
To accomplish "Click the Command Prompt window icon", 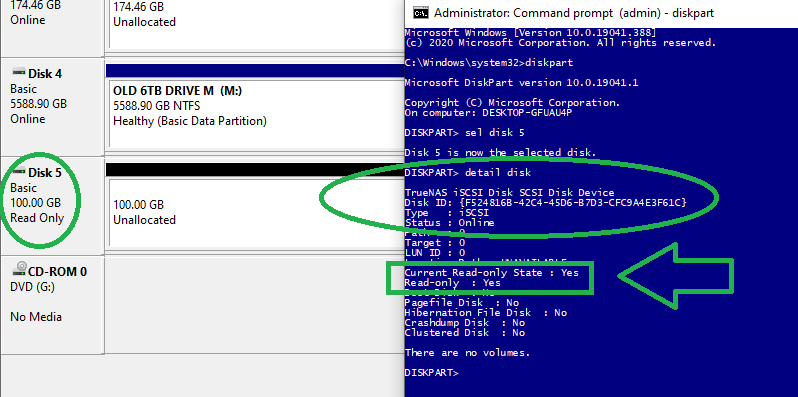I will click(420, 13).
